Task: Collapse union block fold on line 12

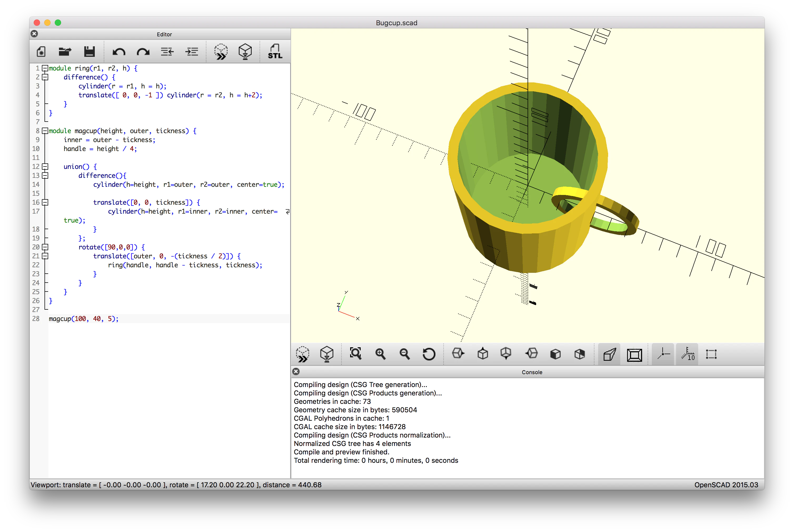Action: click(45, 167)
